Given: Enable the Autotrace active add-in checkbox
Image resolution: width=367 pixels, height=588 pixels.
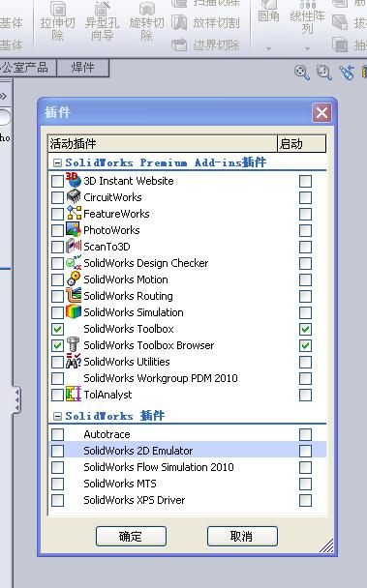Looking at the screenshot, I should [x=57, y=434].
